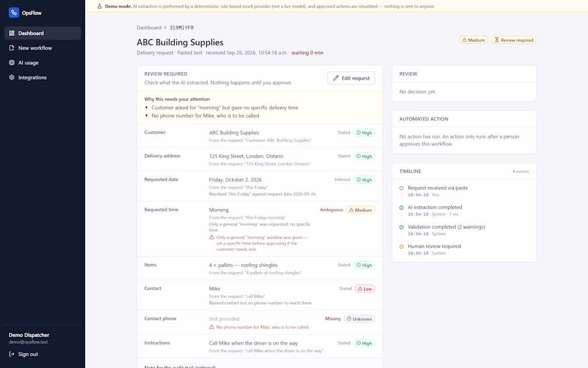Viewport: 588px width, 368px height.
Task: Click the check icon in Customer High badge
Action: click(359, 133)
